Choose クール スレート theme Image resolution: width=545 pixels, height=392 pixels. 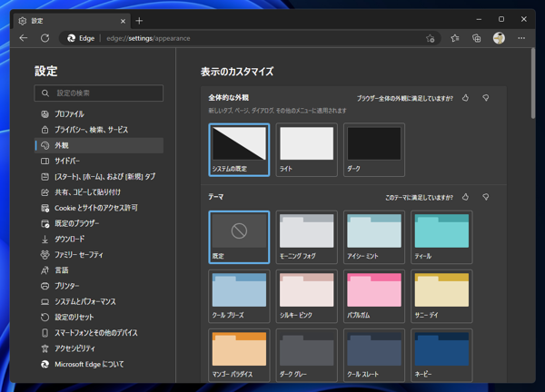(374, 355)
